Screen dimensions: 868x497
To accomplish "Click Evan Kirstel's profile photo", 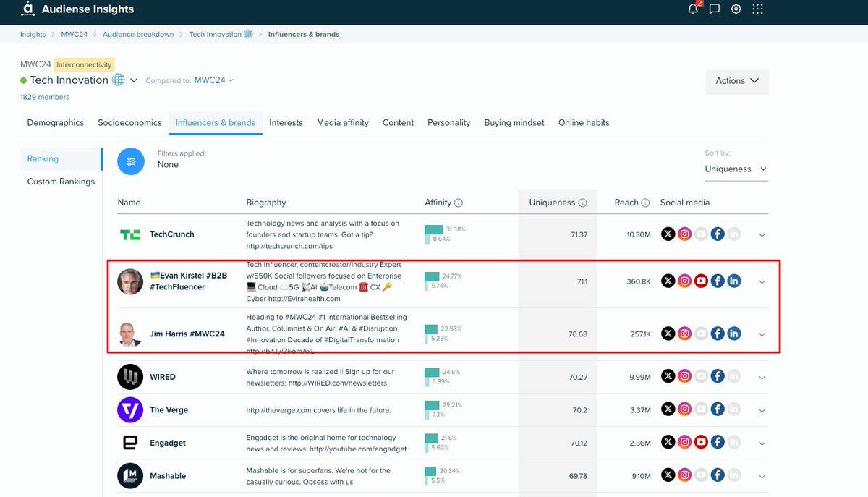I will click(130, 281).
